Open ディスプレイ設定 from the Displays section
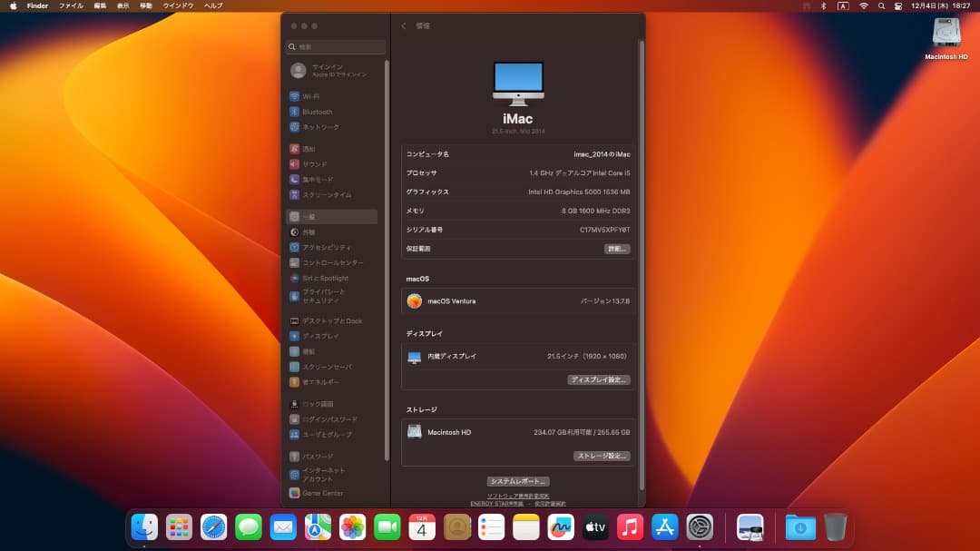The width and height of the screenshot is (980, 551). [x=599, y=379]
